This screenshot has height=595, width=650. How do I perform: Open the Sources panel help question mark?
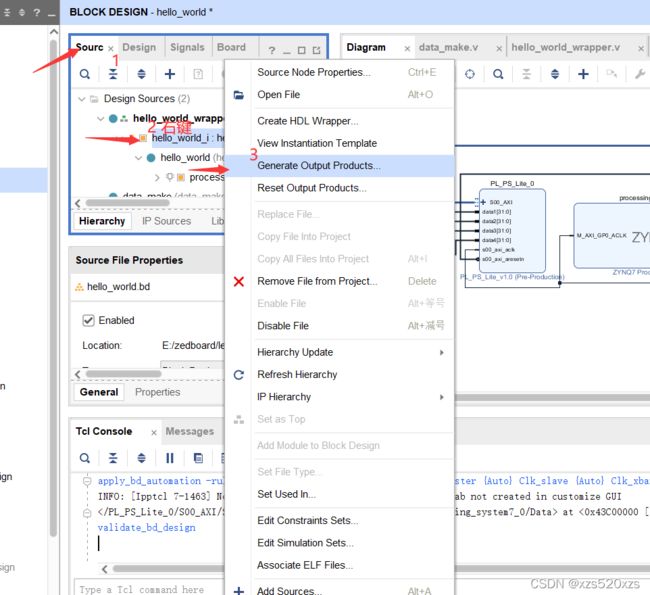click(x=272, y=51)
